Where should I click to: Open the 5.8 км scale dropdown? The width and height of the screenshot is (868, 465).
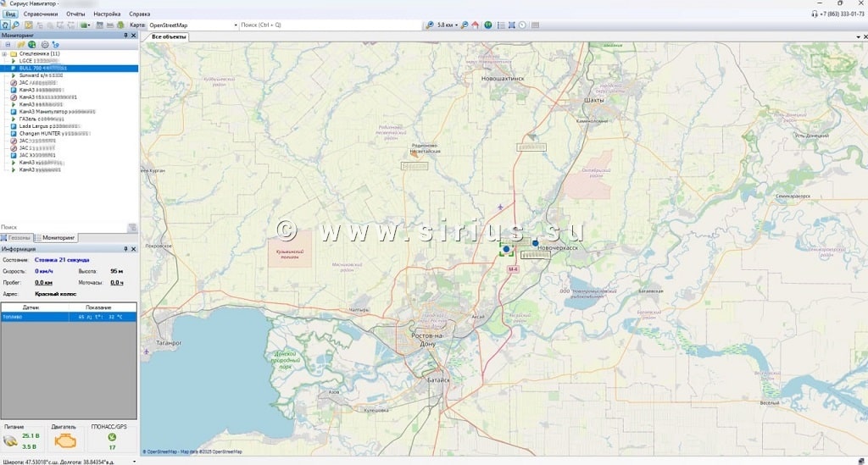click(456, 25)
